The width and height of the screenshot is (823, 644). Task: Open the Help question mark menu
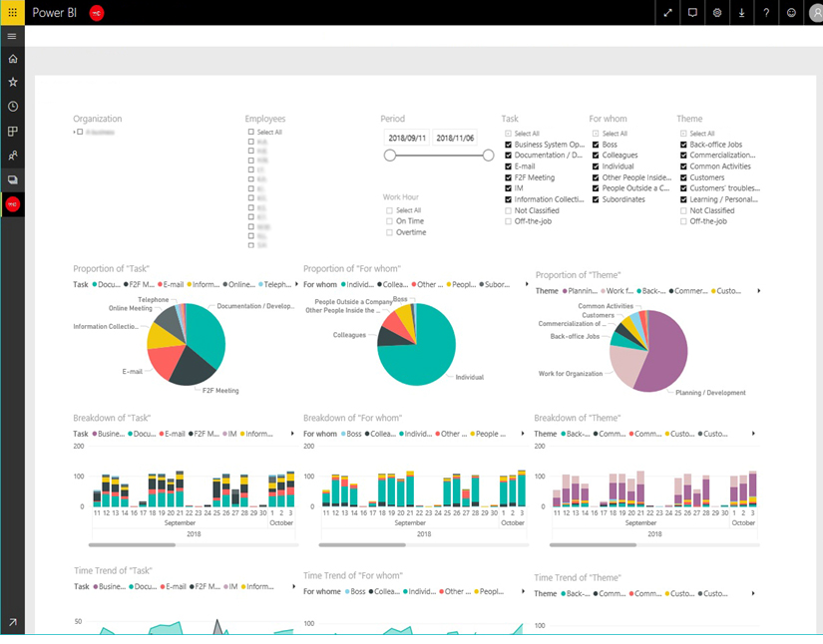[x=766, y=13]
